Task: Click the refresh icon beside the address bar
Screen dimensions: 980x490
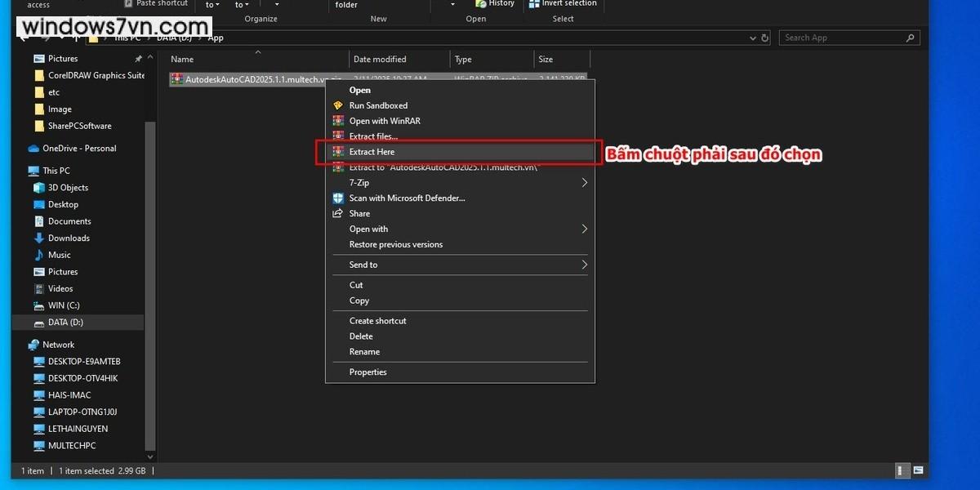Action: point(765,38)
